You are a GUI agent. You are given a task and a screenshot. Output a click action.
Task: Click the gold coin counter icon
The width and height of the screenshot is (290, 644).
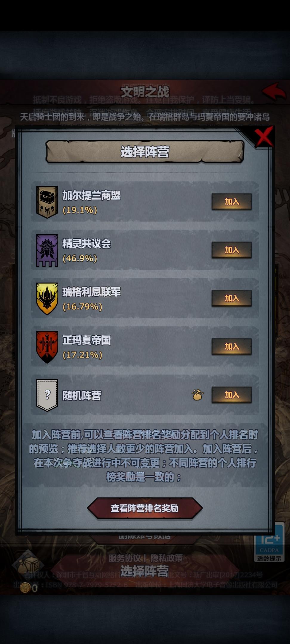coord(25,588)
